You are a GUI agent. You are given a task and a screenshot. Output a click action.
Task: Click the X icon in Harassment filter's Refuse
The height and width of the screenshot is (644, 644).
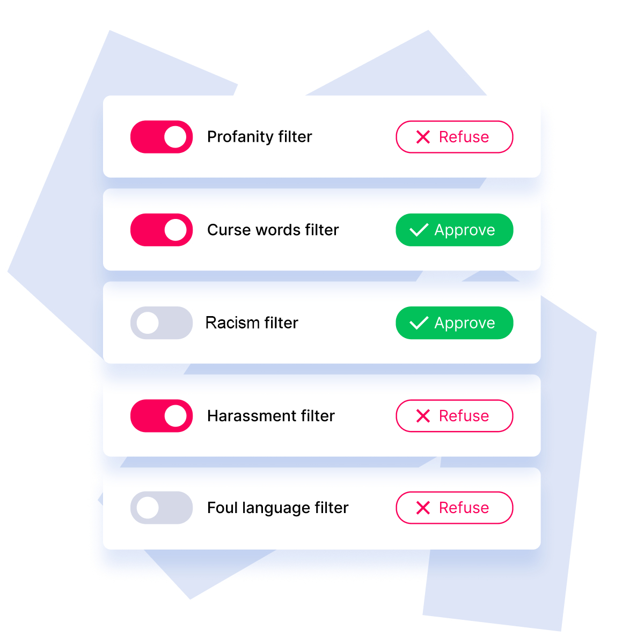423,416
